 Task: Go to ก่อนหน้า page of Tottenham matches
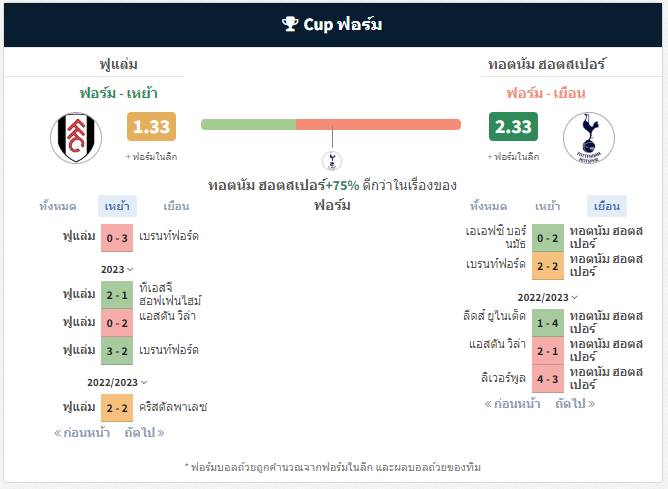[x=513, y=403]
